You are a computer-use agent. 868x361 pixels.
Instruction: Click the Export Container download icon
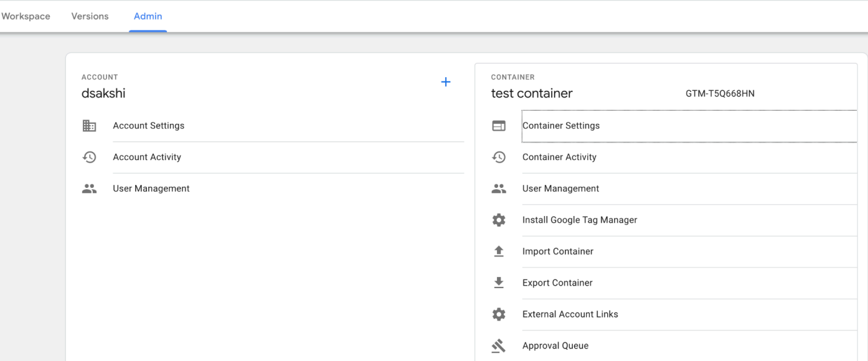[x=499, y=283]
